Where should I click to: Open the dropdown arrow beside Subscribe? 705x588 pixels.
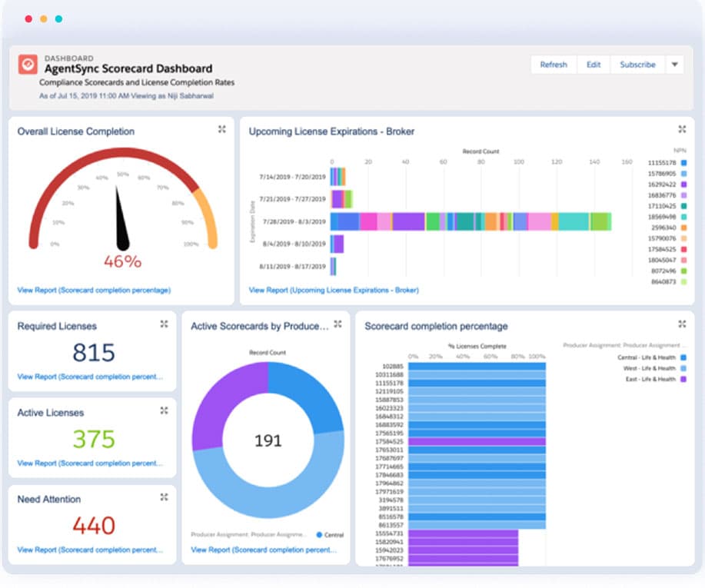point(674,65)
